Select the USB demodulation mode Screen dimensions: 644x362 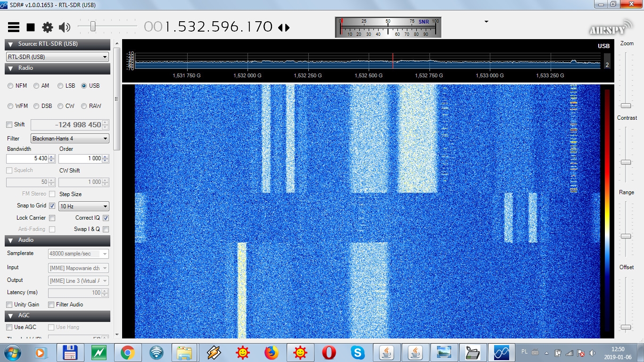tap(84, 86)
